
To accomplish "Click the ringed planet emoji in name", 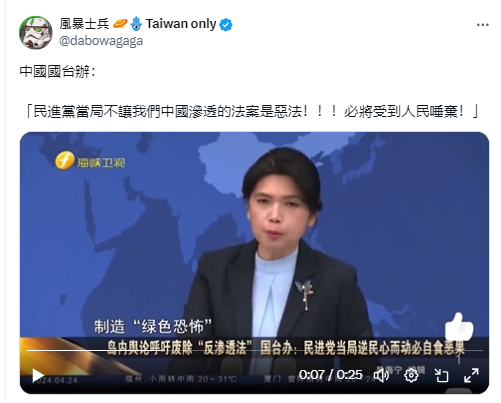I will 120,24.
